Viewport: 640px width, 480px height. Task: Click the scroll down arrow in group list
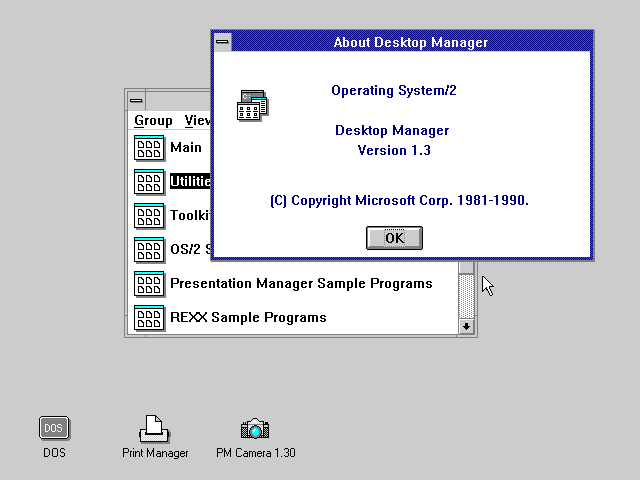point(466,327)
